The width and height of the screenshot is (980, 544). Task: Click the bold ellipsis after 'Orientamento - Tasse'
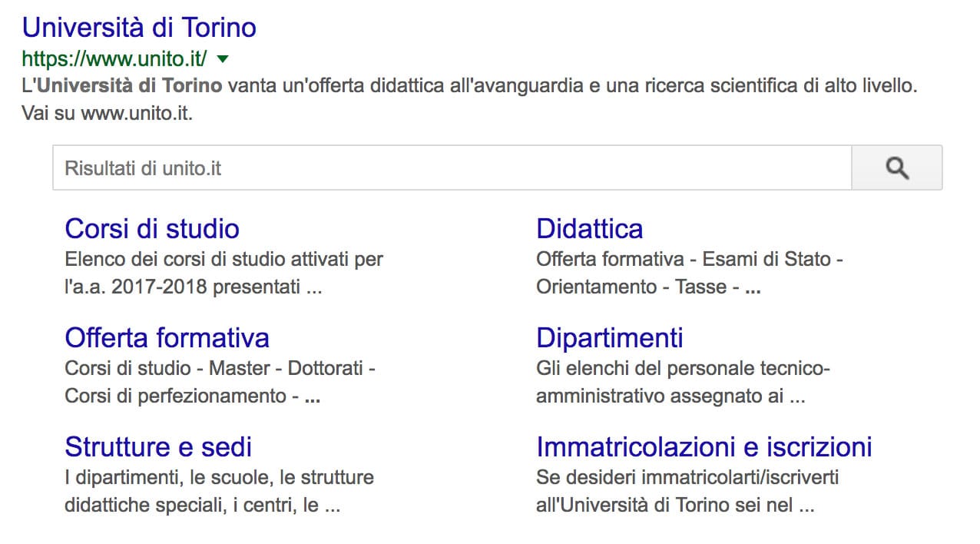click(753, 289)
